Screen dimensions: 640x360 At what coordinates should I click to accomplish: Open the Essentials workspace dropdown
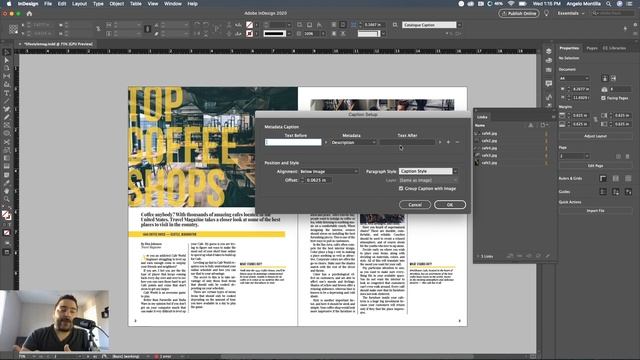[571, 13]
